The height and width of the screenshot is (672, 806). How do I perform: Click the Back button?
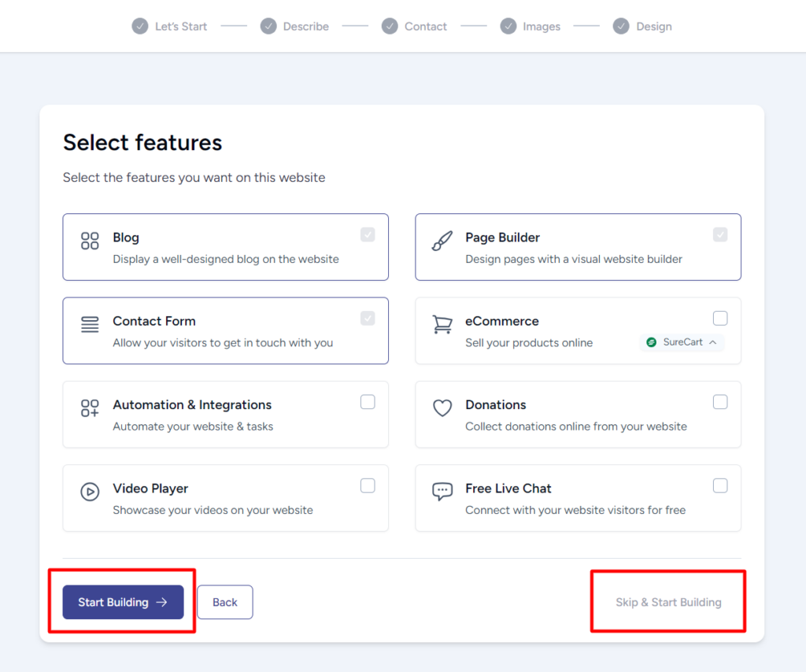[x=225, y=602]
